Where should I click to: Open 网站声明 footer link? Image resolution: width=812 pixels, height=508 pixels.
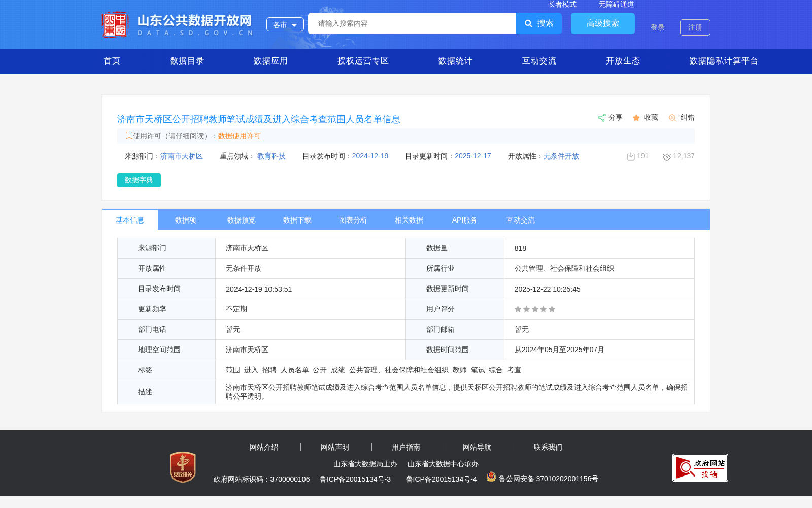335,447
